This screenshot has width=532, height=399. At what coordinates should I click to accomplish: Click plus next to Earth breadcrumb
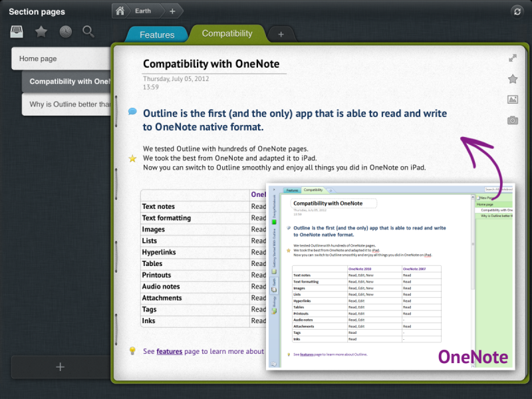(172, 11)
